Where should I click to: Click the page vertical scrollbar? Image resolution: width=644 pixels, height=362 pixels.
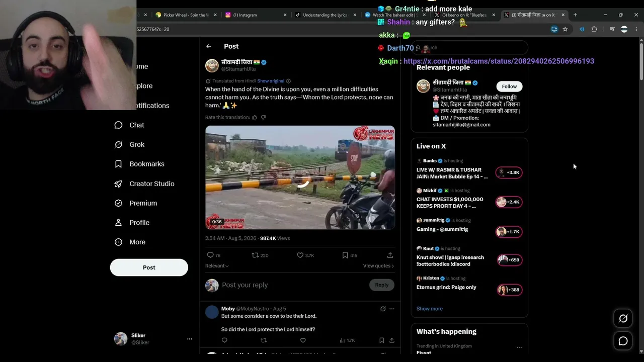(x=641, y=61)
